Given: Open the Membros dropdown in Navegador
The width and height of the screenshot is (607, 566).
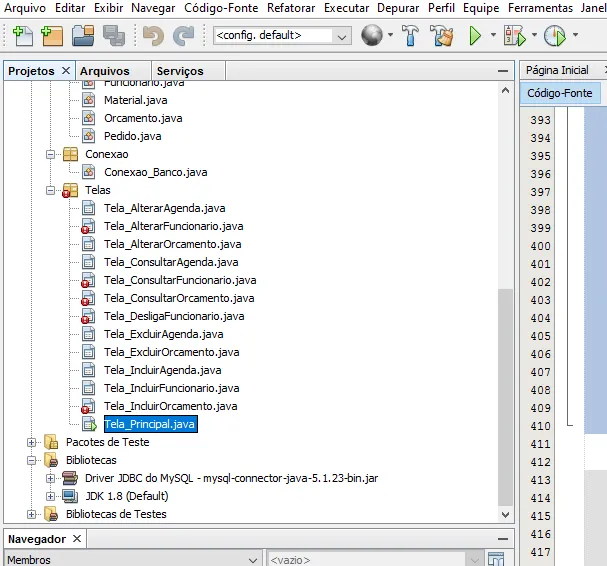Looking at the screenshot, I should coord(132,560).
